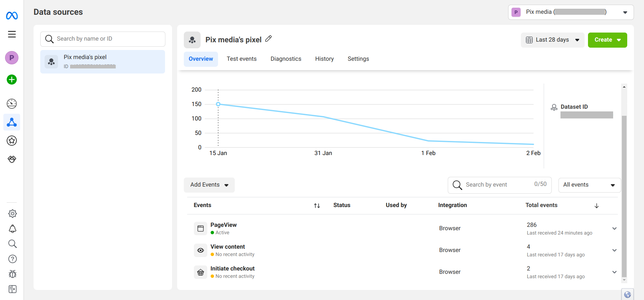644x300 pixels.
Task: Open the Data sources triangle icon
Action: [x=12, y=122]
